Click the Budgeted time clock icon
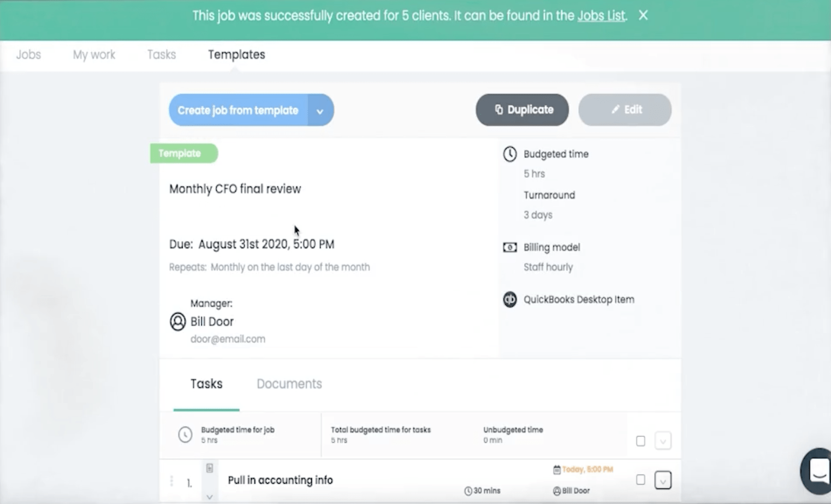Screen dimensions: 831x504 coord(509,154)
